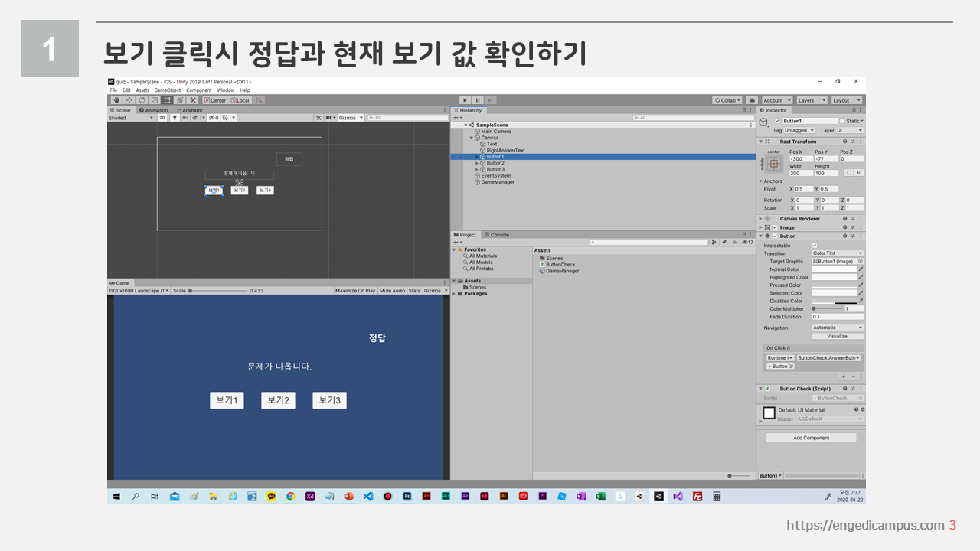Select the Transform tool in Unity toolbar
The width and height of the screenshot is (980, 551).
(179, 100)
